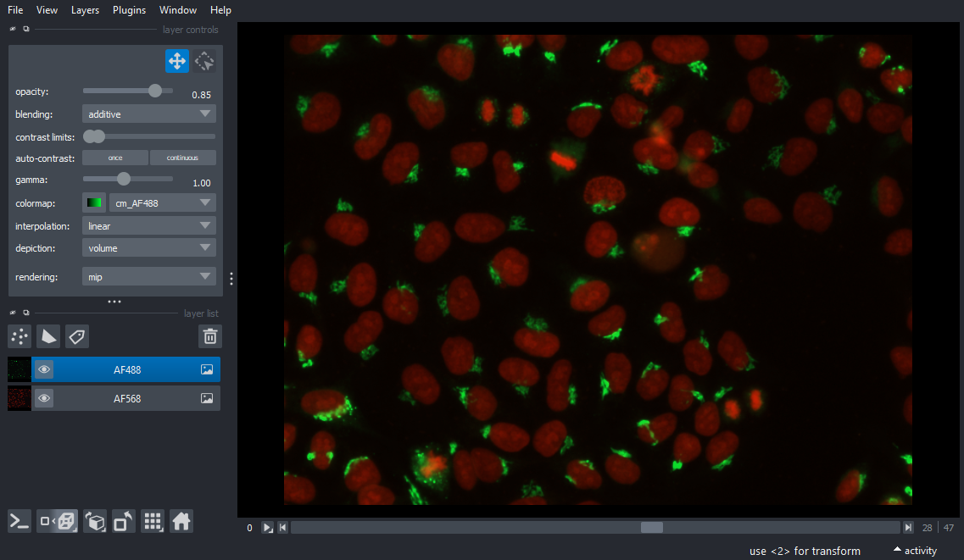Image resolution: width=964 pixels, height=560 pixels.
Task: Toggle grid view mode
Action: click(153, 522)
